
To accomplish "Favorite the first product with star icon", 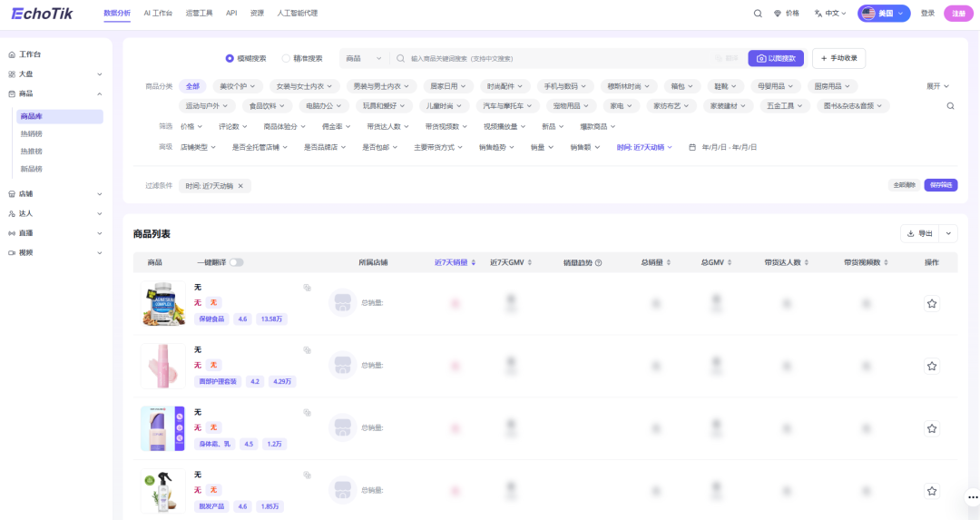I will 932,304.
